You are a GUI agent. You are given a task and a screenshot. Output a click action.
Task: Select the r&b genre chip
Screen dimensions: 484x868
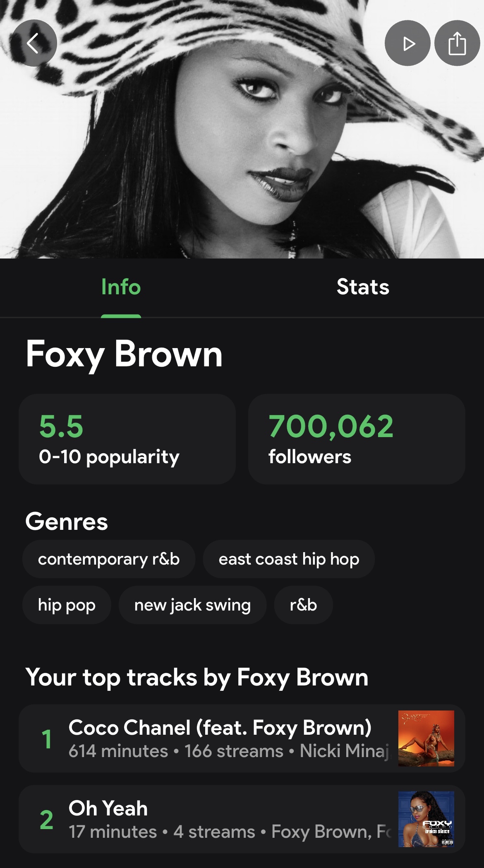303,605
